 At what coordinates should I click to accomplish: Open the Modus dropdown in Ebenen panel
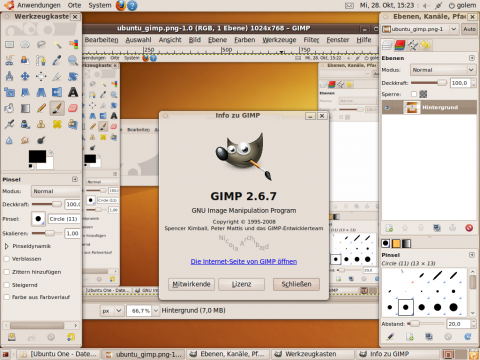(443, 70)
